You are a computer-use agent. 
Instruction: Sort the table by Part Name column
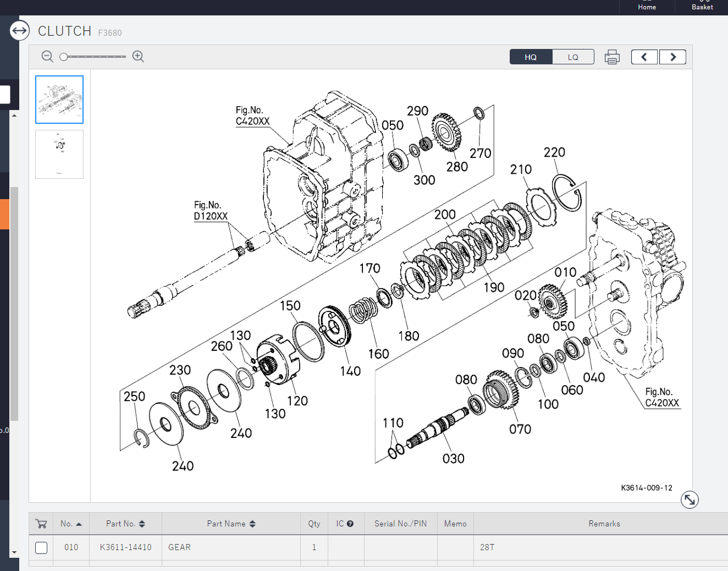(x=231, y=524)
